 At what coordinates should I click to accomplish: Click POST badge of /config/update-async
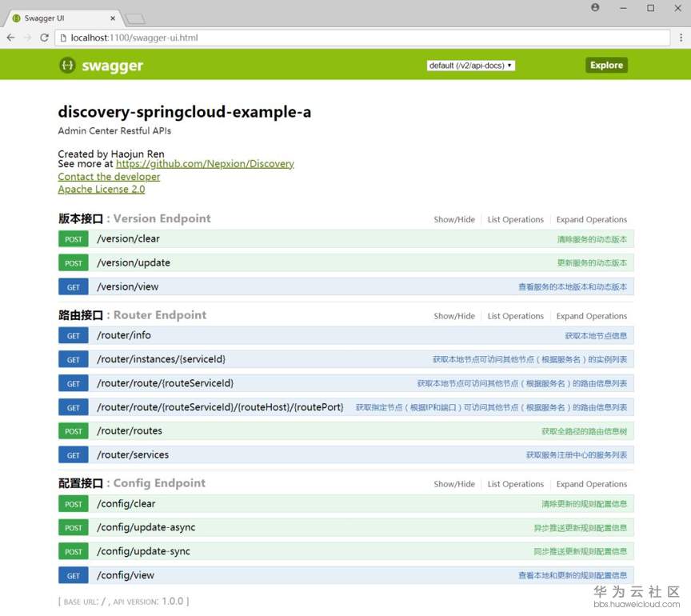tap(73, 528)
